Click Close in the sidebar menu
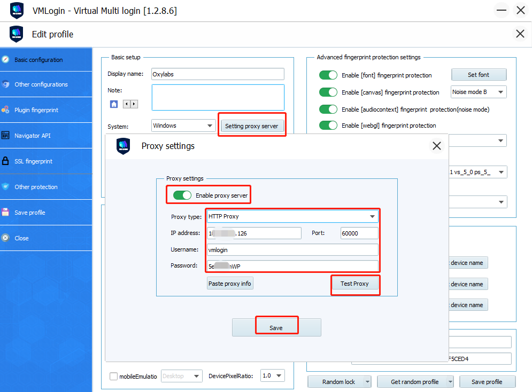Viewport: 532px width, 392px height. point(46,238)
